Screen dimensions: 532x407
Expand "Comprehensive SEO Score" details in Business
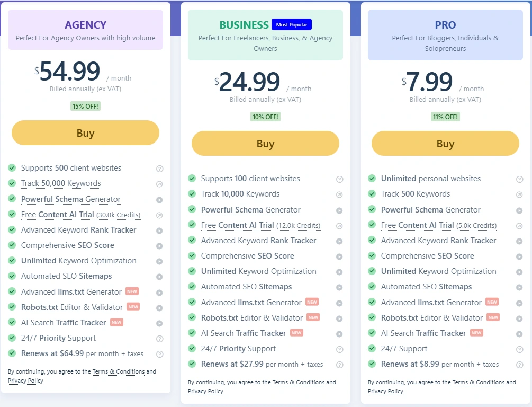pyautogui.click(x=339, y=256)
